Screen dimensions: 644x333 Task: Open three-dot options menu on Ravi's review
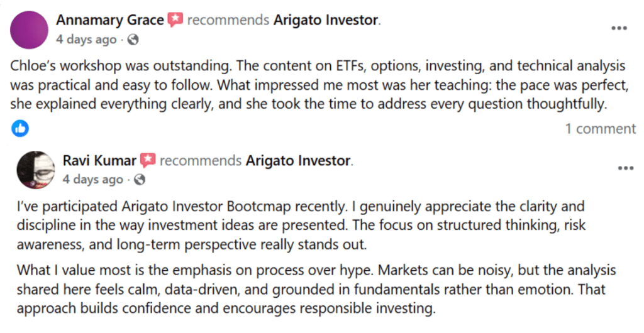coord(625,168)
